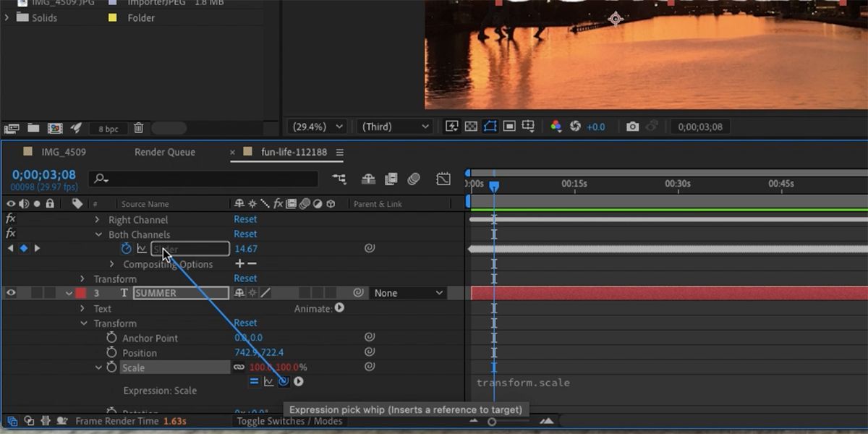The image size is (868, 434).
Task: Toggle the transparency grid in the viewer
Action: 472,126
